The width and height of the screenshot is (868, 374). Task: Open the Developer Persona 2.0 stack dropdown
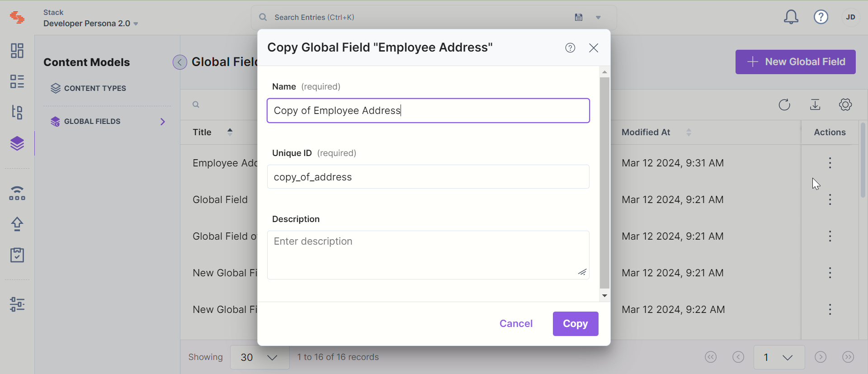[91, 24]
